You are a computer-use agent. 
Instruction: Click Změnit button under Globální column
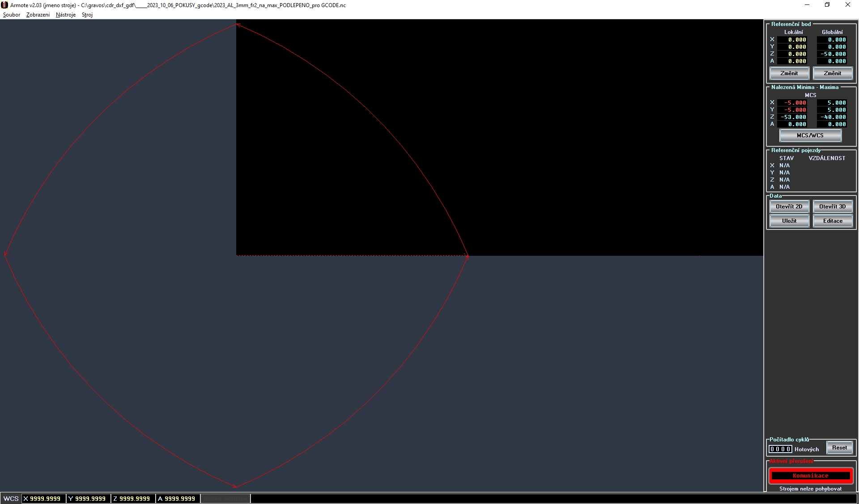(x=832, y=73)
